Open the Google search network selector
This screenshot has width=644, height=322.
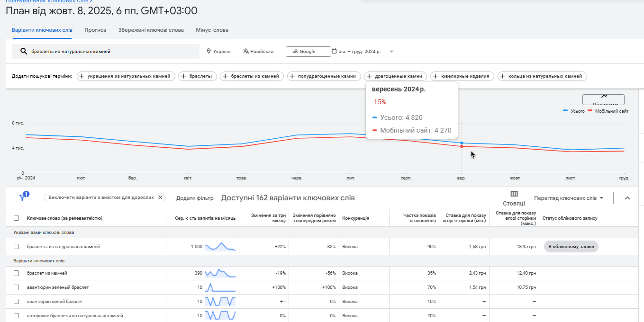(x=308, y=51)
